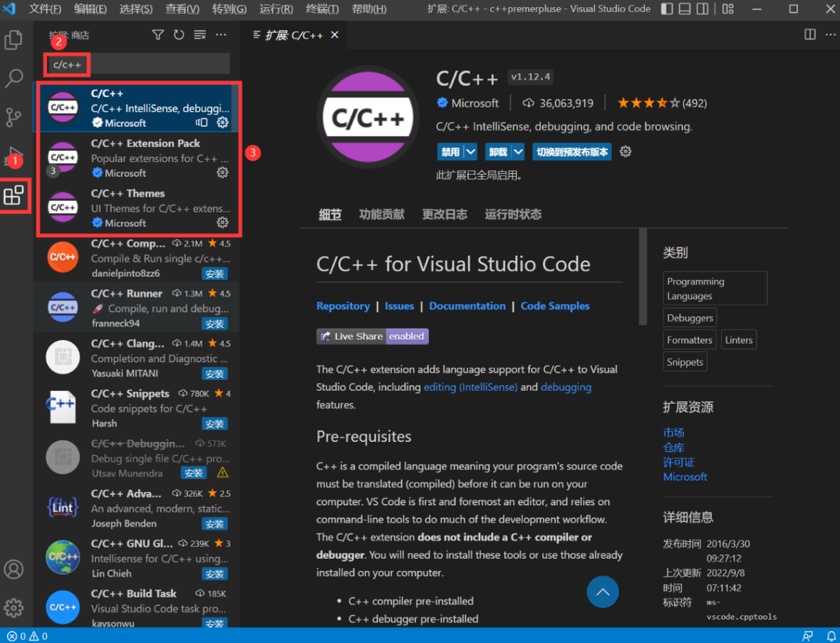Screen dimensions: 840x643
Task: Open notifications bell in status bar
Action: [x=831, y=636]
